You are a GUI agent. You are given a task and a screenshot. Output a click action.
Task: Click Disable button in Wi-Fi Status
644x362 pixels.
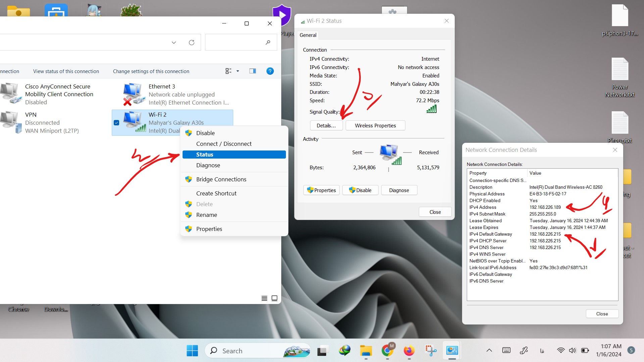[x=360, y=190]
